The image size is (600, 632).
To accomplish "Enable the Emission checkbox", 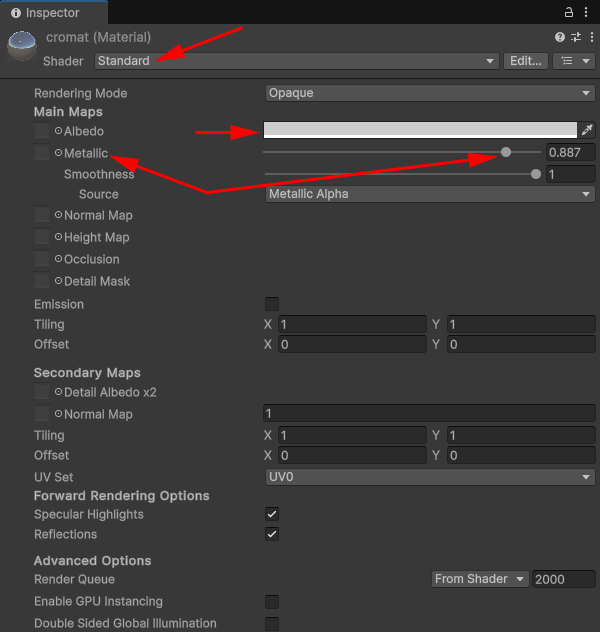I will coord(271,304).
